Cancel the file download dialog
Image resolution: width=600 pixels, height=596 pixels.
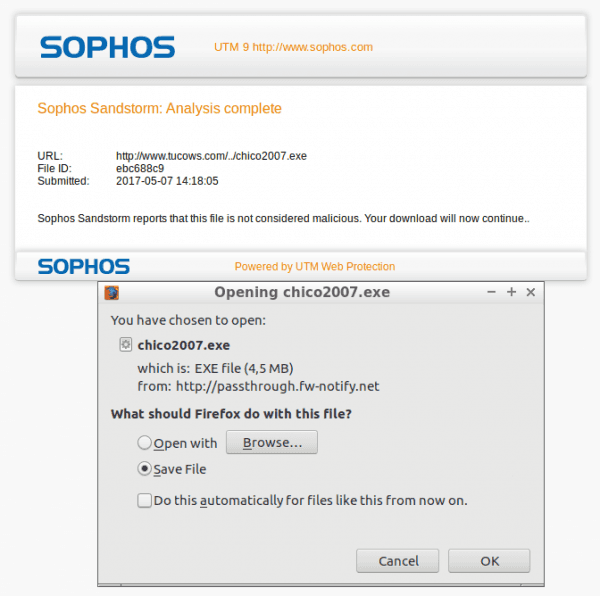tap(398, 561)
